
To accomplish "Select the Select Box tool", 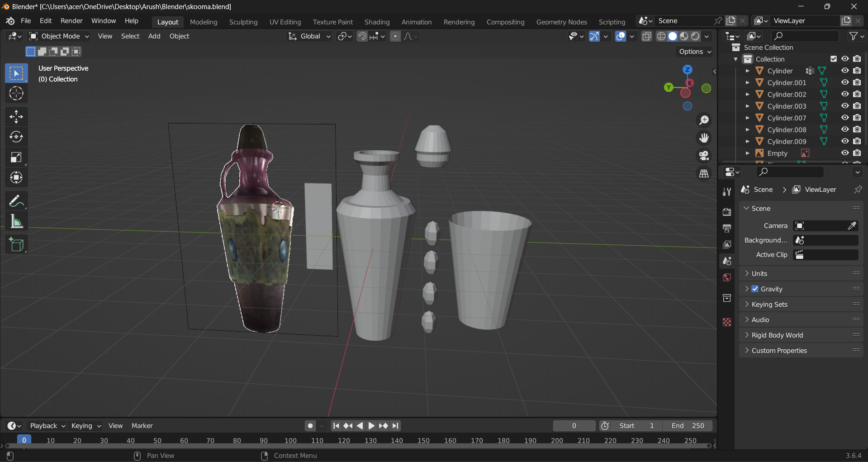I will pyautogui.click(x=16, y=73).
